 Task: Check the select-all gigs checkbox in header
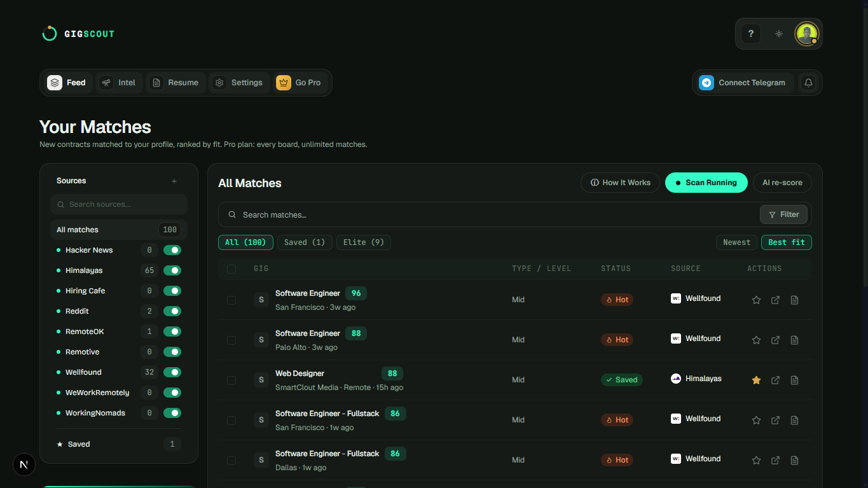tap(231, 268)
